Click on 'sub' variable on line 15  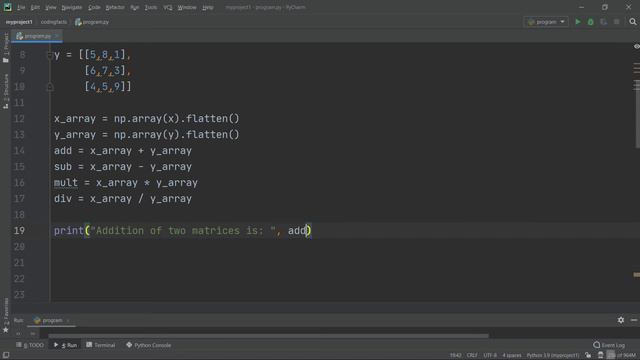[x=63, y=167]
